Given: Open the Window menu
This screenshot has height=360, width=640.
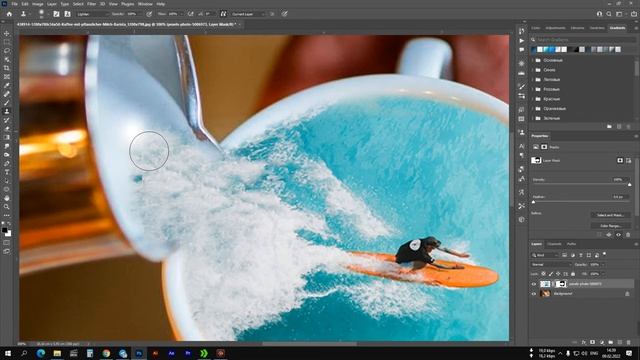Looking at the screenshot, I should (145, 4).
